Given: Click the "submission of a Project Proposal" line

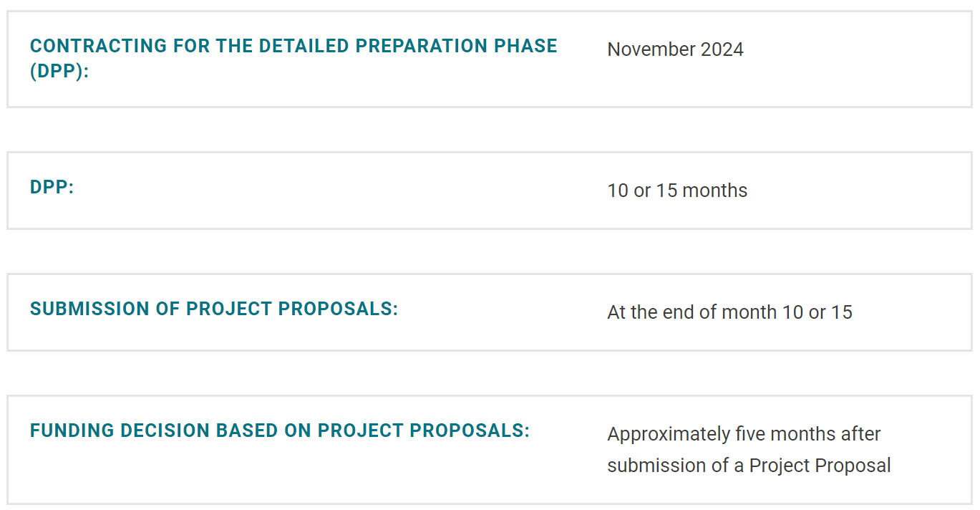Looking at the screenshot, I should pos(749,466).
